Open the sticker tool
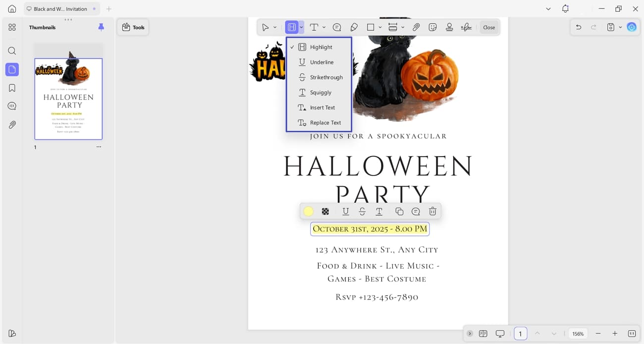Screen dimensions: 644x344 [432, 27]
